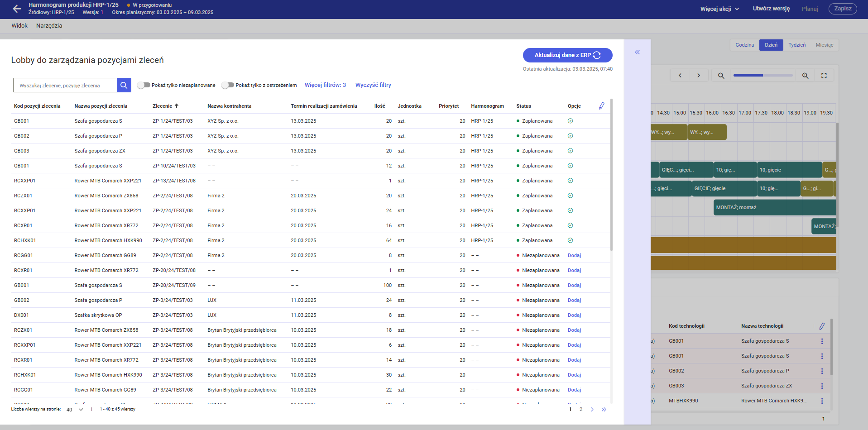This screenshot has width=868, height=430.
Task: Edit lobby table columns pencil icon
Action: (601, 106)
